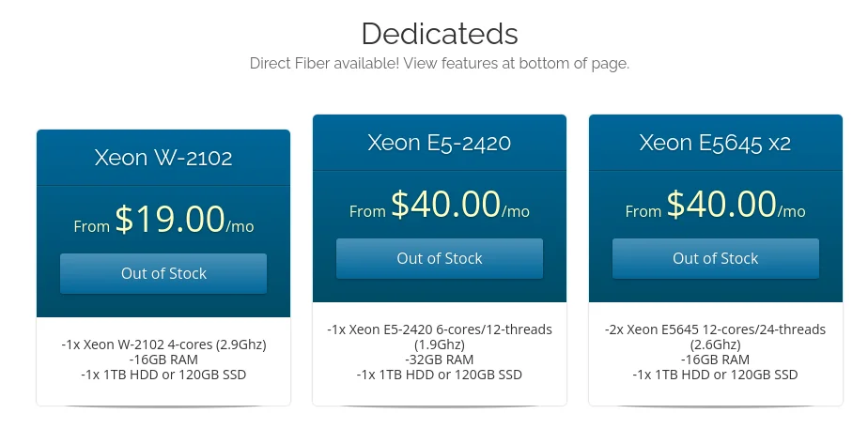This screenshot has height=429, width=868.
Task: Click Out of Stock button under Xeon W-2102
Action: tap(163, 274)
